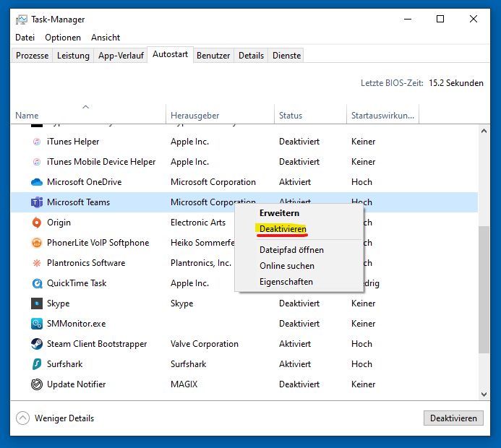Open the Datei menu

point(25,38)
